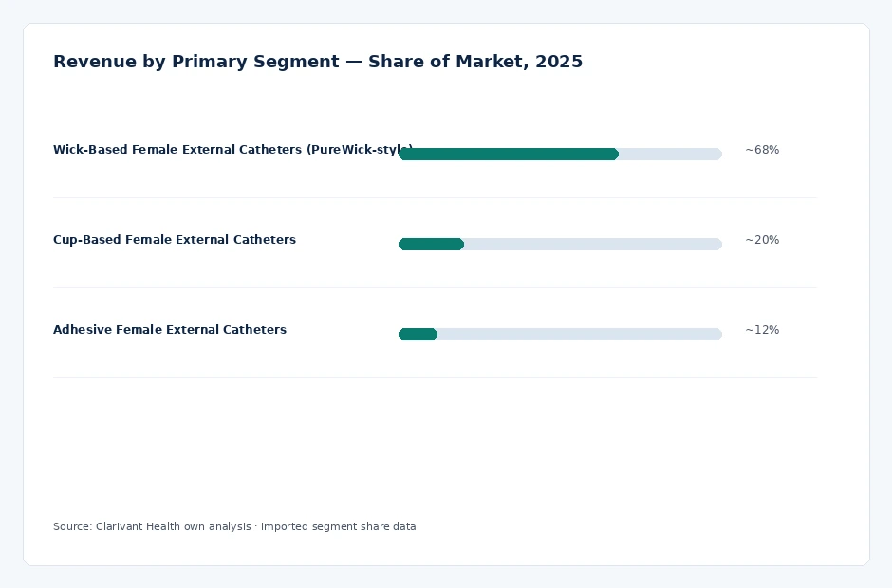
Task: Click the Cup-Based Female External Catheters label
Action: [175, 239]
